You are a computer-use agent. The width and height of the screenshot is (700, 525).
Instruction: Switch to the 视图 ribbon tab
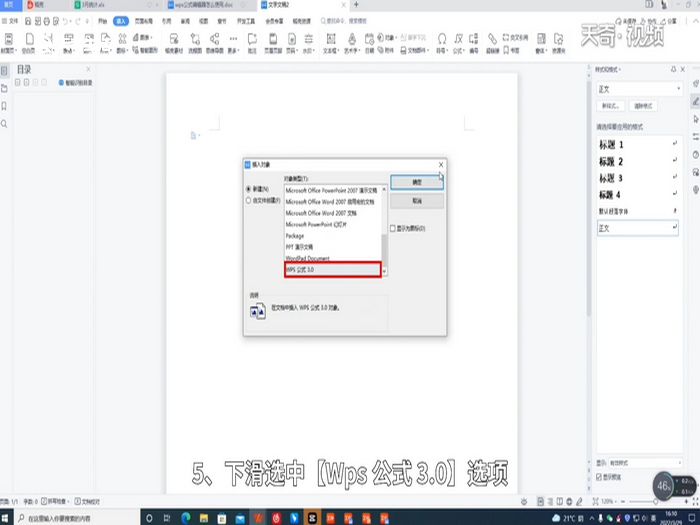click(x=203, y=21)
